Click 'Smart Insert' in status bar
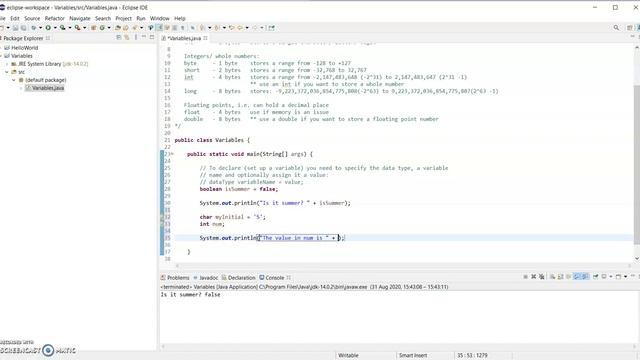 pos(412,356)
